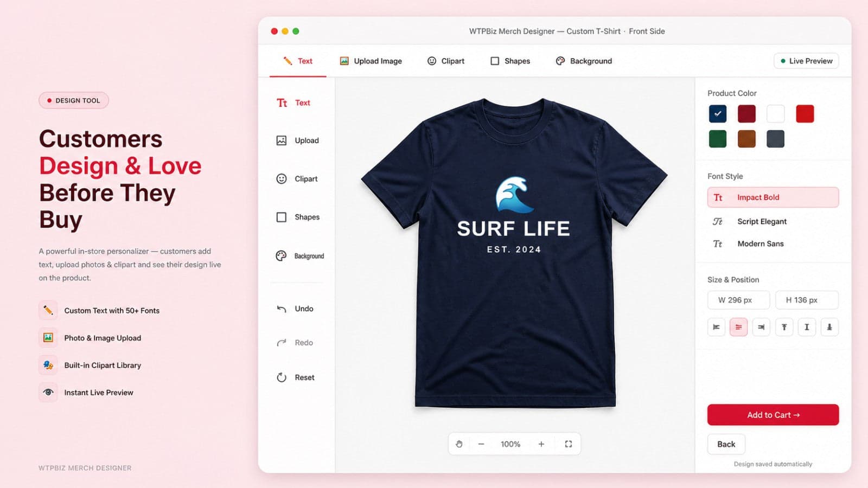Click eye icon beside Instant Live Preview
This screenshot has width=868, height=488.
pos(48,392)
